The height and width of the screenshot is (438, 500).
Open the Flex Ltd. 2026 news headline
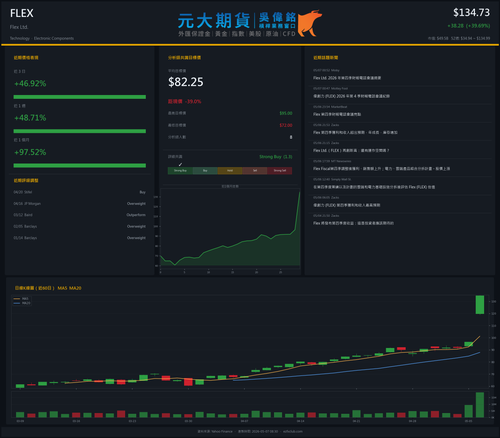pos(347,78)
